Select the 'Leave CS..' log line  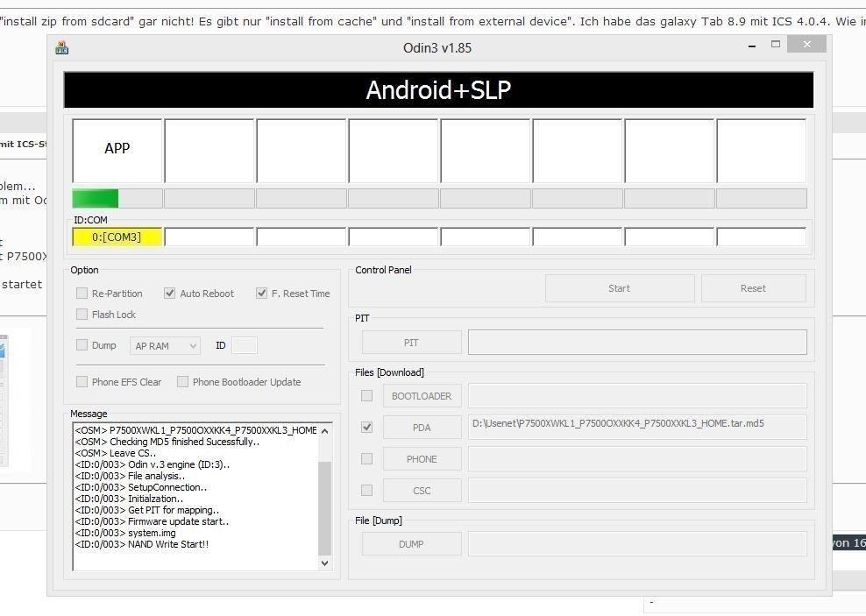tap(116, 453)
